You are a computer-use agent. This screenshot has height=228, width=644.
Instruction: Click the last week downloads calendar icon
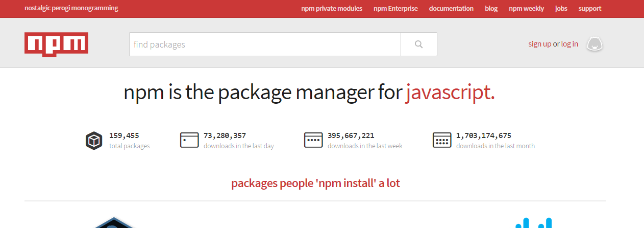point(313,140)
